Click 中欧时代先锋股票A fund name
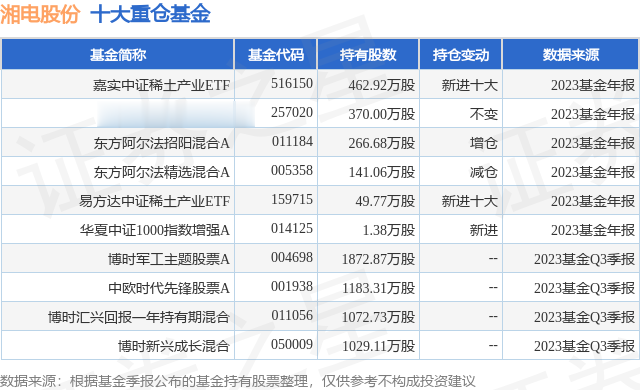This screenshot has height=390, width=640. click(169, 288)
